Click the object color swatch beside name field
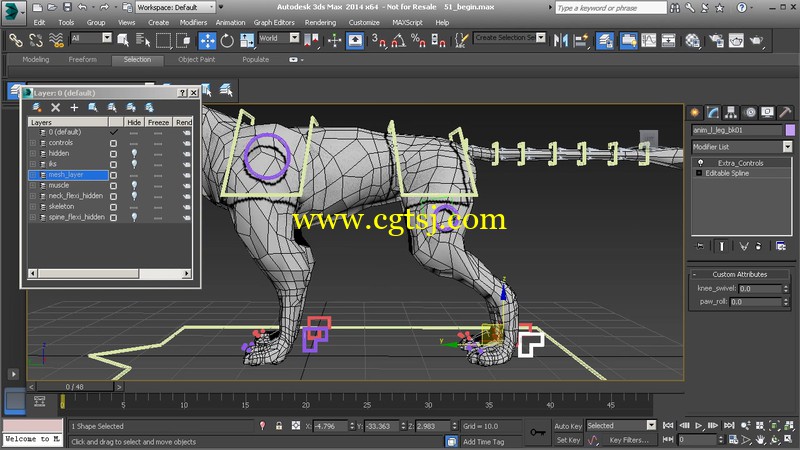This screenshot has height=450, width=800. [790, 130]
